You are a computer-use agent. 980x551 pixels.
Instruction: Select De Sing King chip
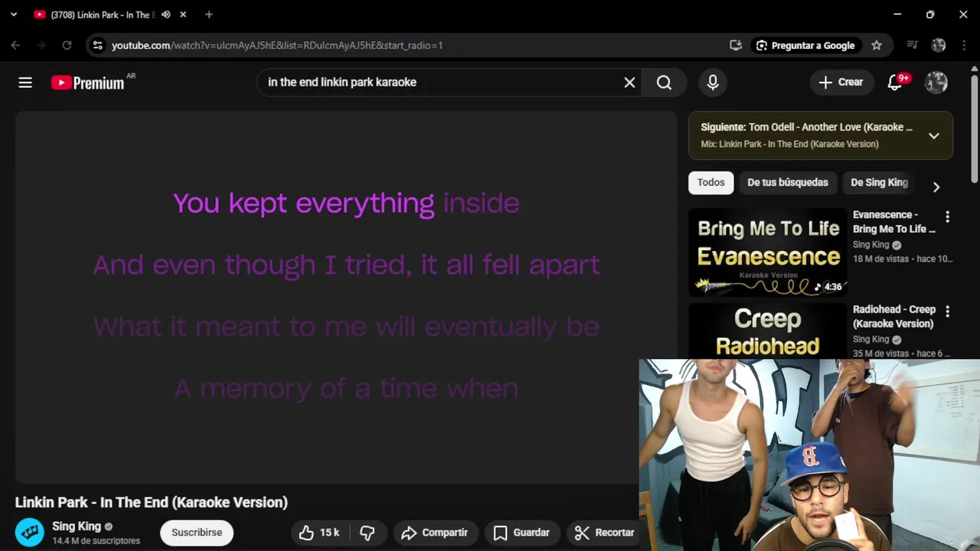(879, 182)
